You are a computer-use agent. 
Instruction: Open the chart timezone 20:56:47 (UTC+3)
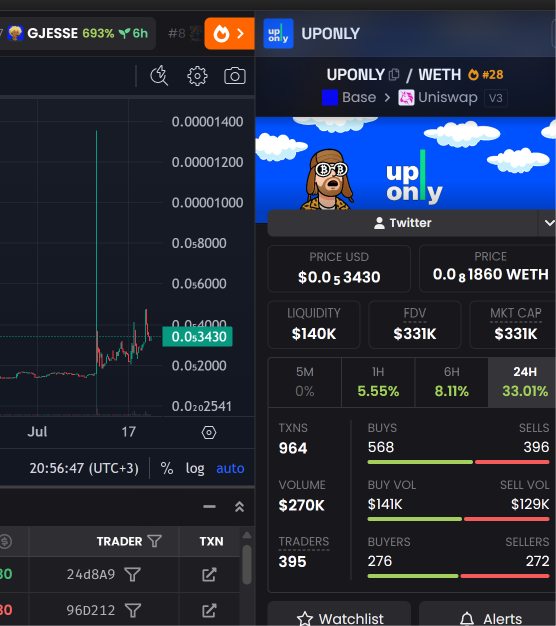pyautogui.click(x=84, y=468)
